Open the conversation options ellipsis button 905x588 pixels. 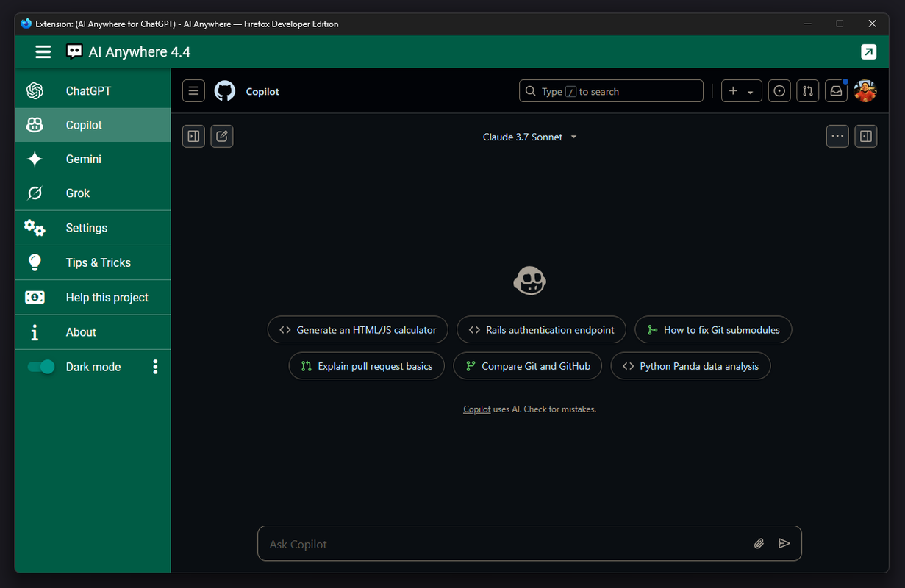point(837,136)
